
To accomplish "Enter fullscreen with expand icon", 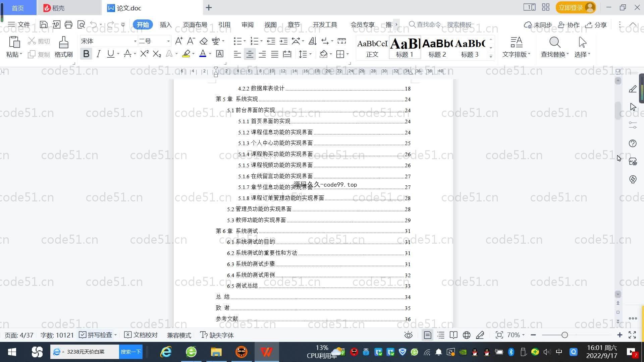I will [x=632, y=335].
